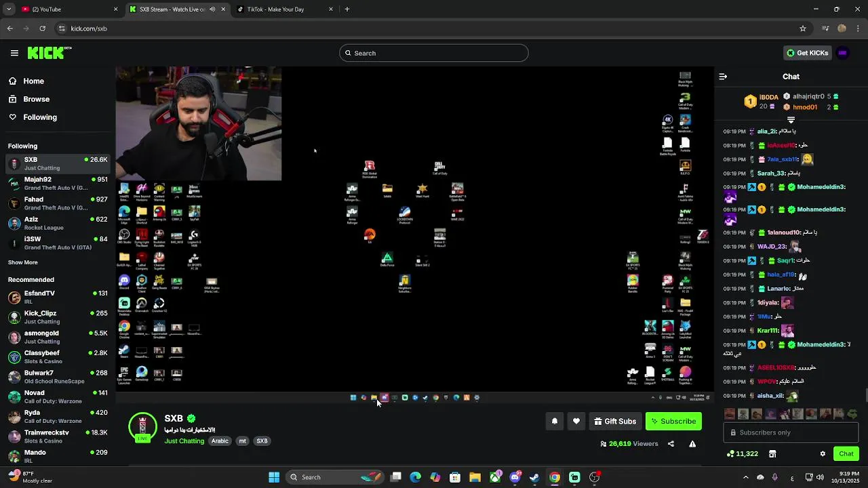
Task: Open Kick_Clipz recommended channel
Action: (x=58, y=317)
